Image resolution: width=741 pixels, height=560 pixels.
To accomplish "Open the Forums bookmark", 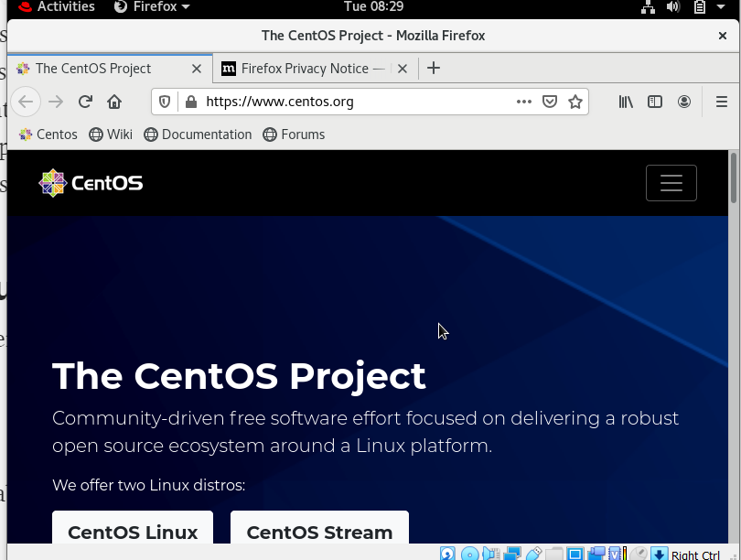I will tap(294, 135).
